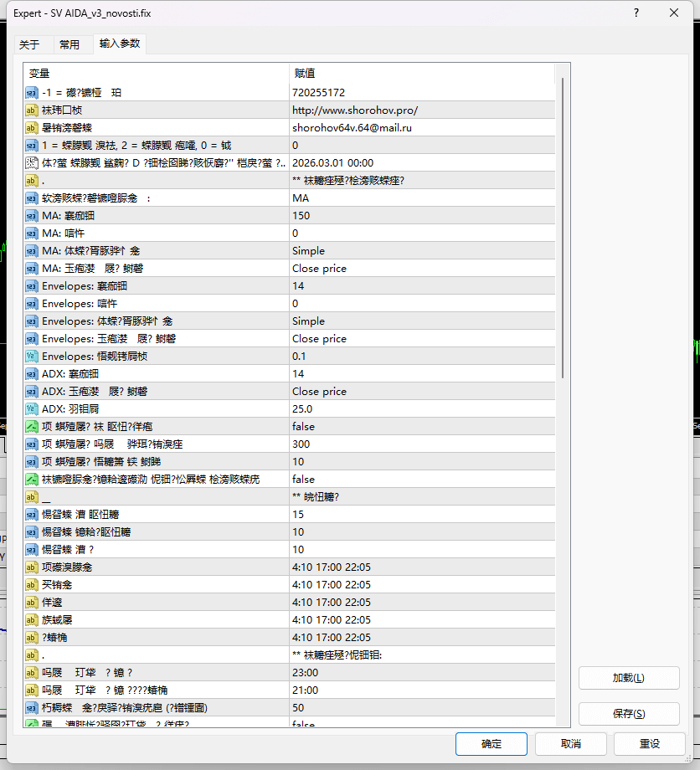The height and width of the screenshot is (770, 700).
Task: Click the integer icon in the 300 value row
Action: coord(32,444)
